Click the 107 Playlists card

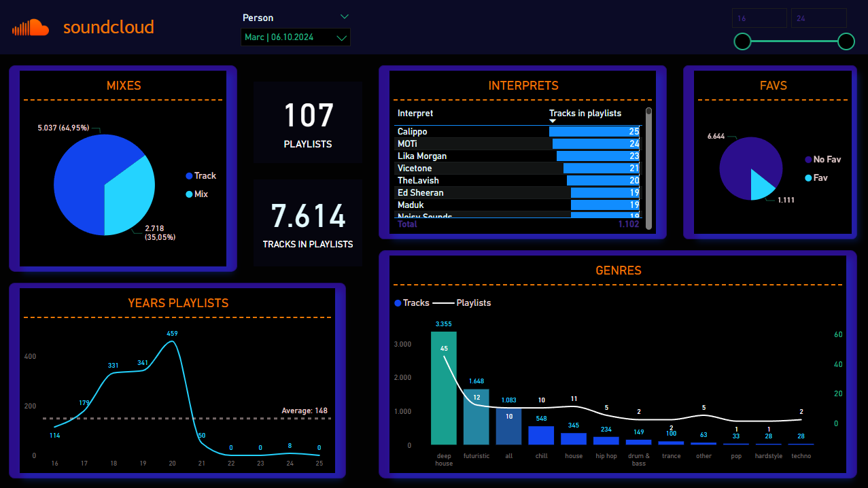pos(308,123)
